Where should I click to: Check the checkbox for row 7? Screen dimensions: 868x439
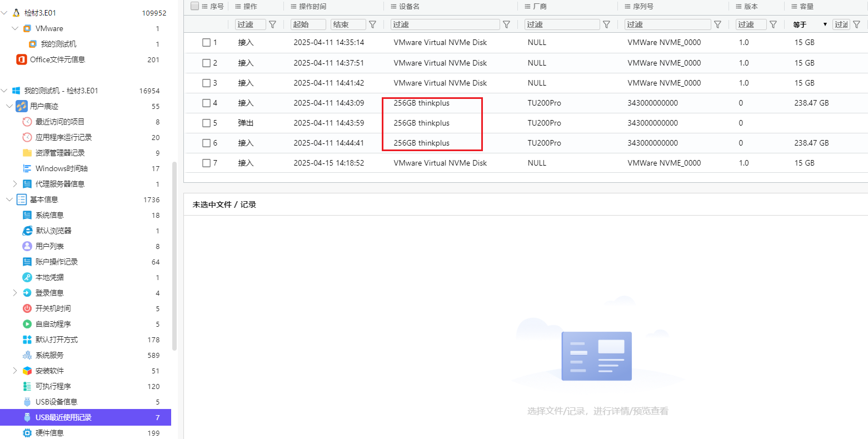206,163
